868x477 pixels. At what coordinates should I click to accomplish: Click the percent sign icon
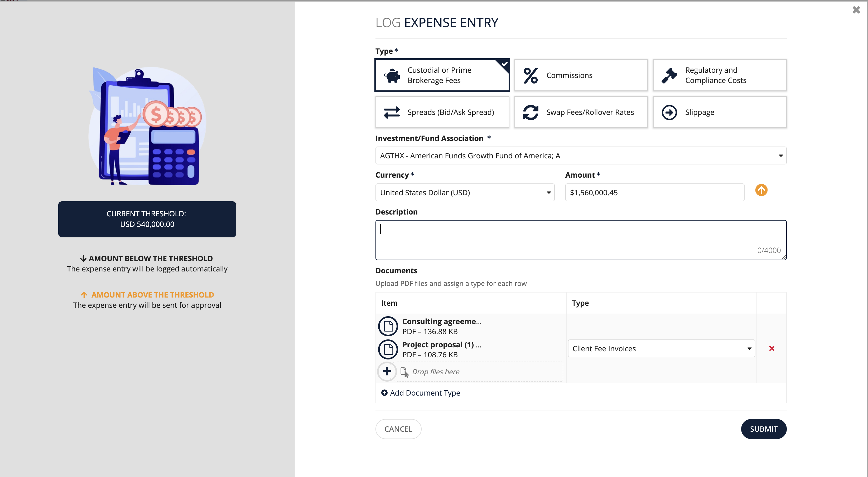[531, 75]
